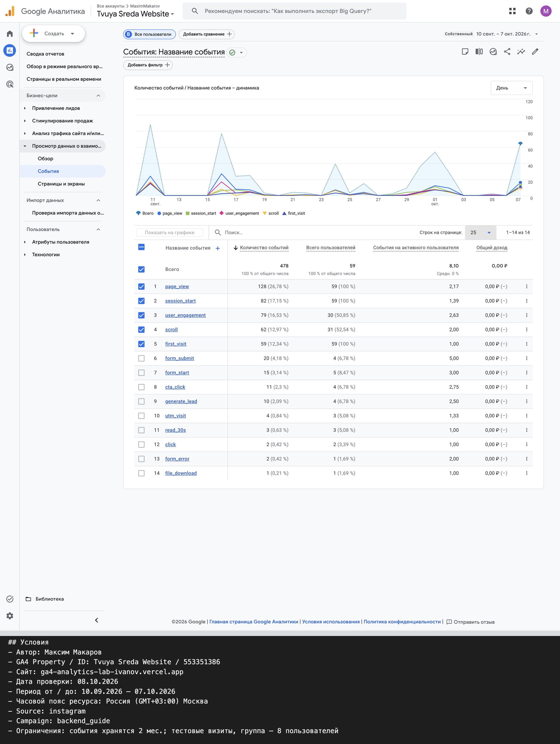Open the Home icon in left rail
The image size is (560, 744).
[10, 34]
